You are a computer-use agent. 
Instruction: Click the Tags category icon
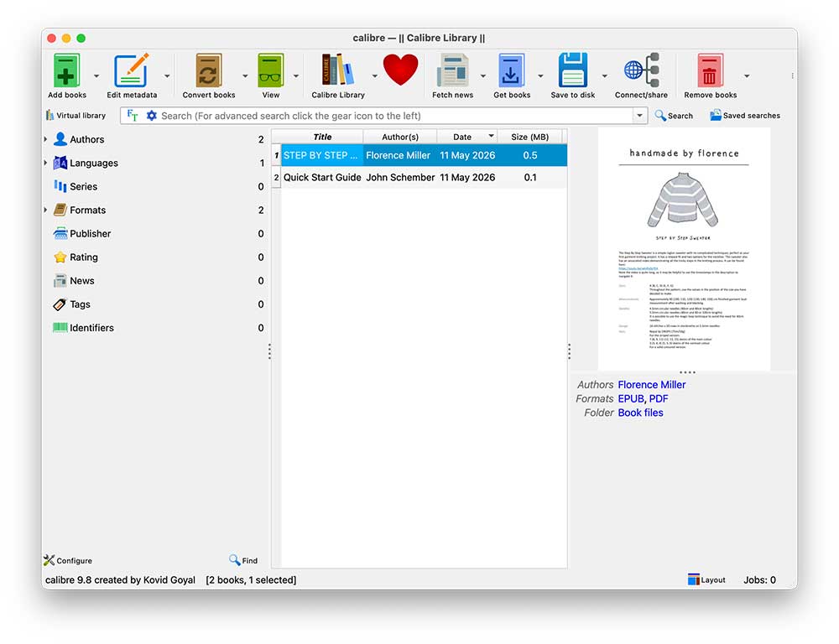(60, 304)
